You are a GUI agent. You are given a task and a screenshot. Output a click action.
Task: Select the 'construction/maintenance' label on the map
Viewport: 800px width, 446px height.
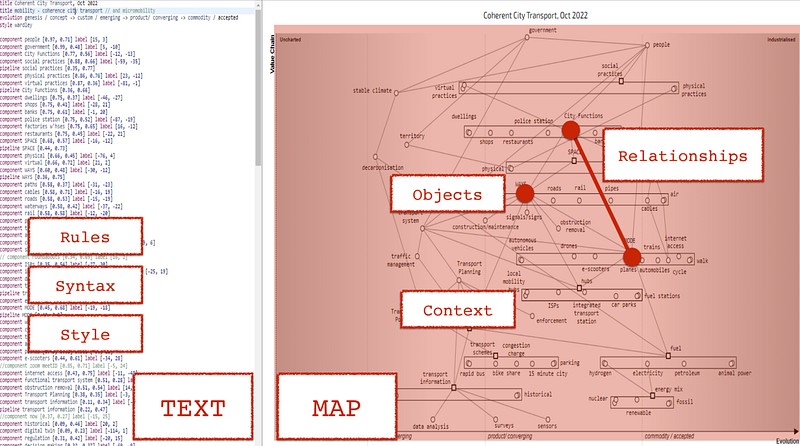coord(485,227)
